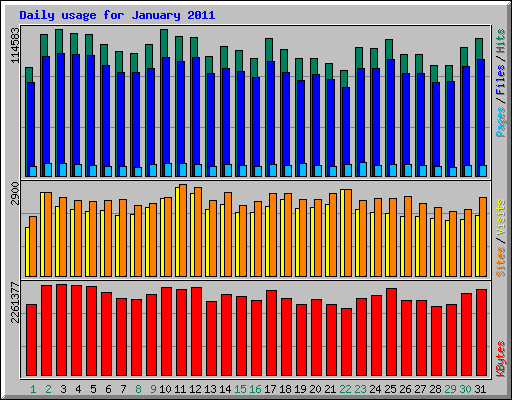Click the red KBytes bar for day 3
Image resolution: width=512 pixels, height=400 pixels.
(x=61, y=330)
